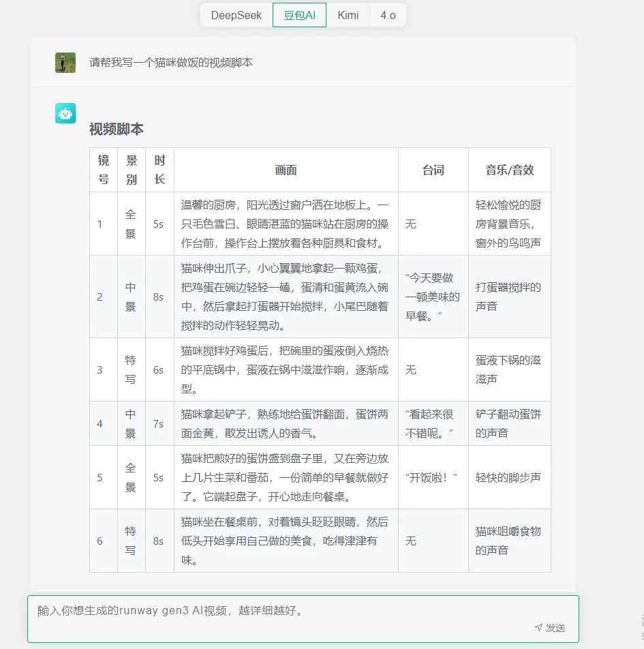Switch to the DeepSeek tab
The height and width of the screenshot is (649, 644).
(x=235, y=15)
